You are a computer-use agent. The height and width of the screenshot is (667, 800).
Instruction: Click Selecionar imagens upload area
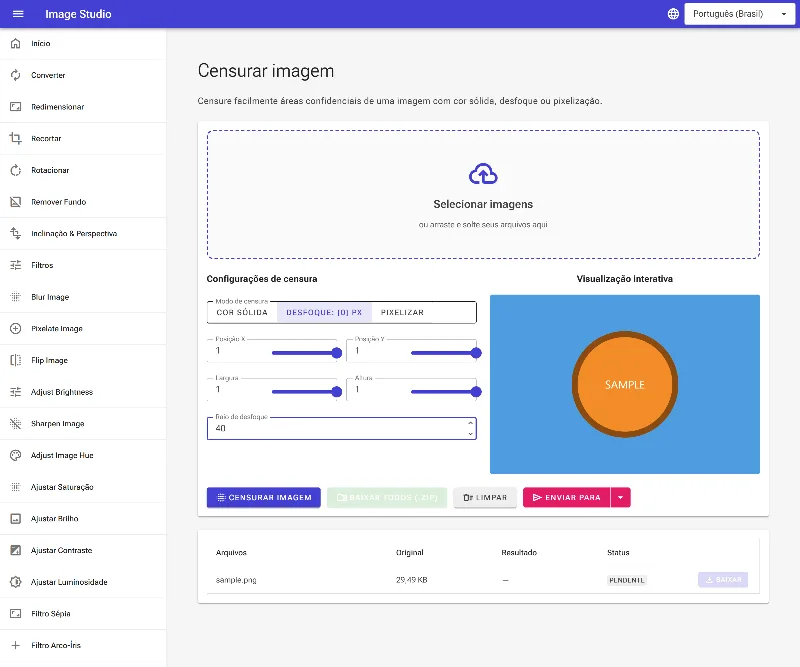point(483,194)
